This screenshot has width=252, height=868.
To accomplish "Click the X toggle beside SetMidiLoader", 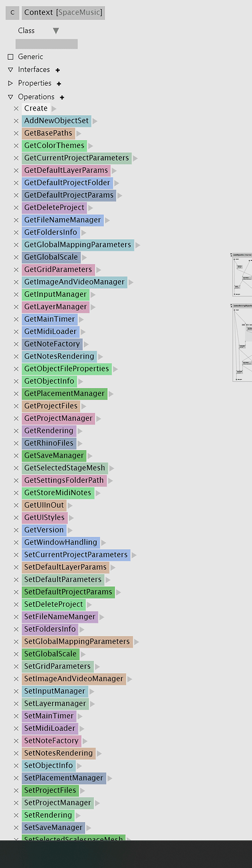I will click(16, 729).
